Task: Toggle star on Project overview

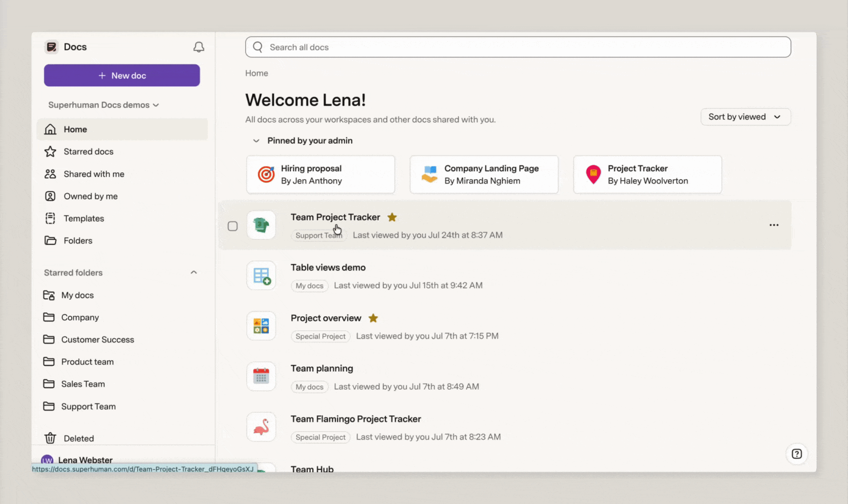Action: click(373, 318)
